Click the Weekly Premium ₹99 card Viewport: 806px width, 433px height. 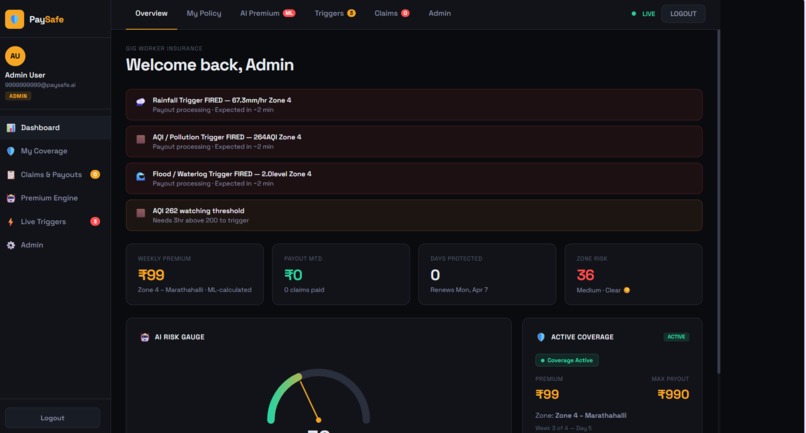(x=195, y=275)
